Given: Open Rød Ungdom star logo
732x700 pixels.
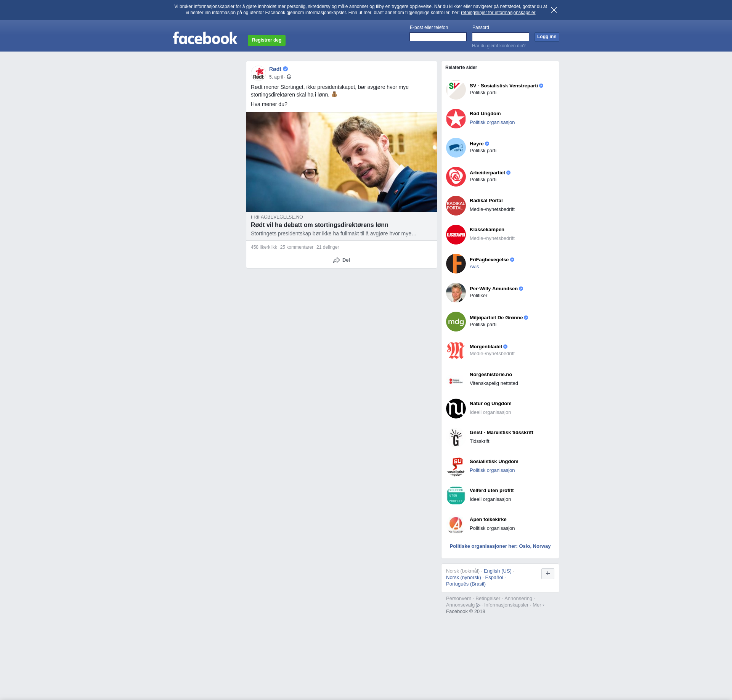Looking at the screenshot, I should pos(456,119).
